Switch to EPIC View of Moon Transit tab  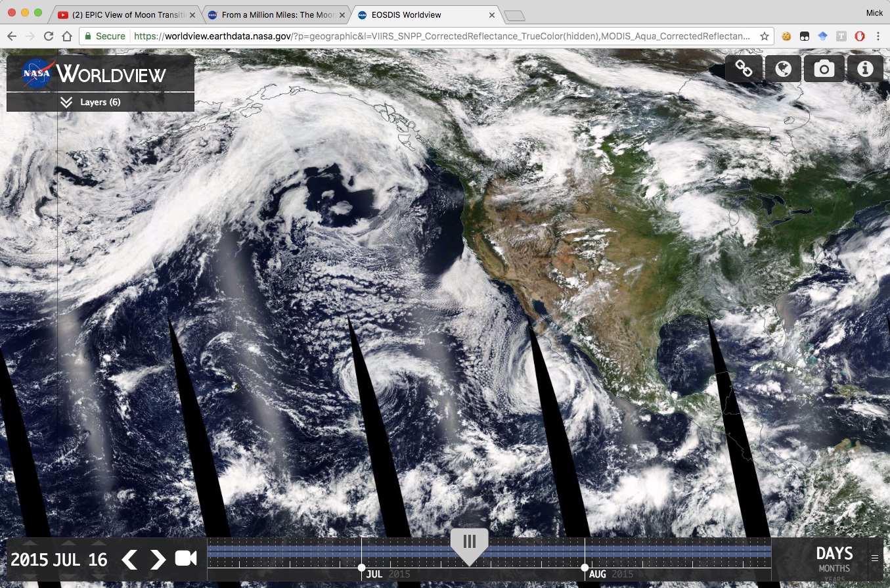click(126, 14)
